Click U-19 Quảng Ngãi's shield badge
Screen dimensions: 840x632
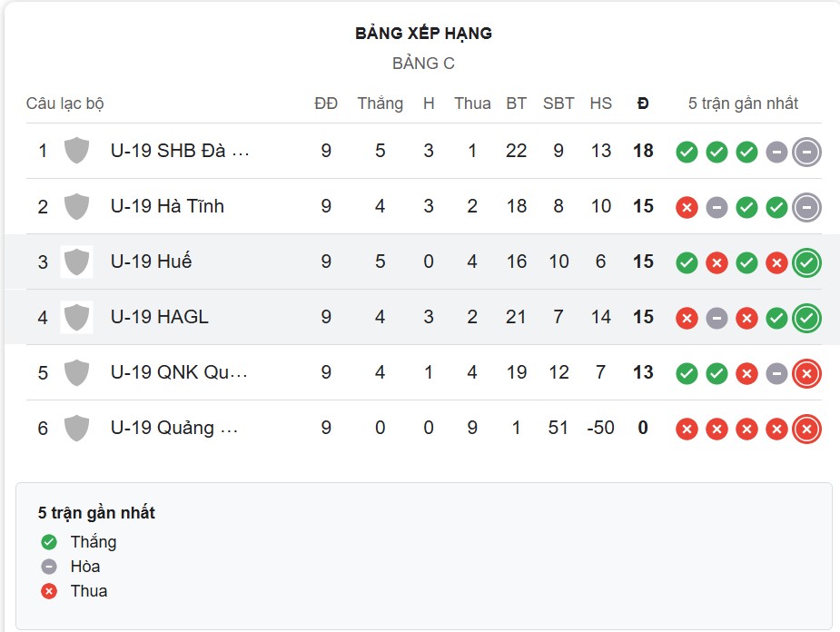pyautogui.click(x=76, y=428)
